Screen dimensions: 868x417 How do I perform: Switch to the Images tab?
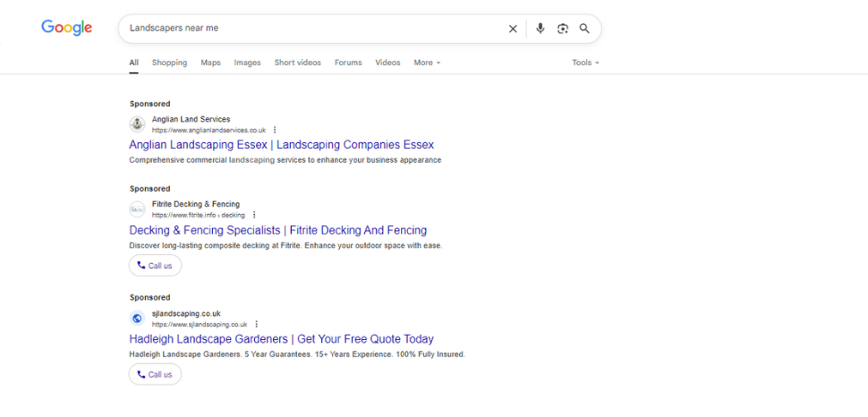[x=247, y=63]
